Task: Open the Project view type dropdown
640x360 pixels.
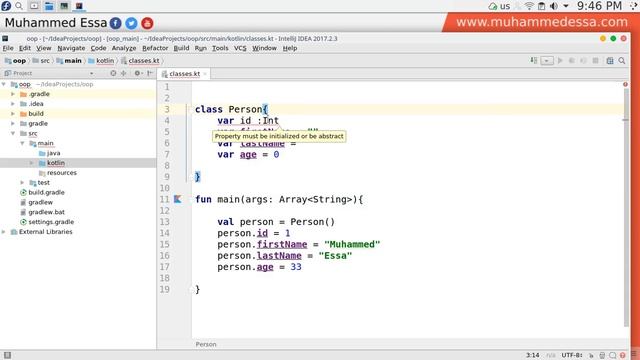Action: point(91,73)
